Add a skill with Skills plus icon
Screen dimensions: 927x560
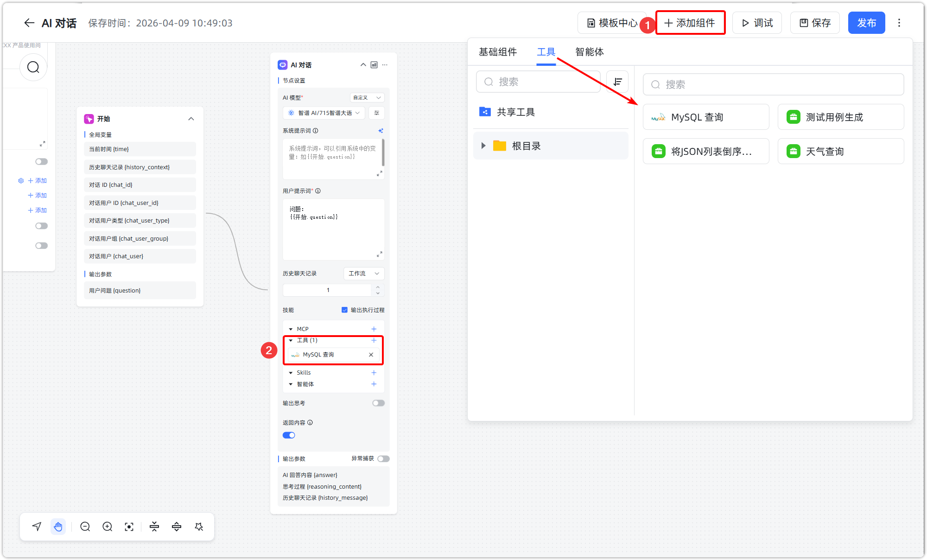click(374, 373)
